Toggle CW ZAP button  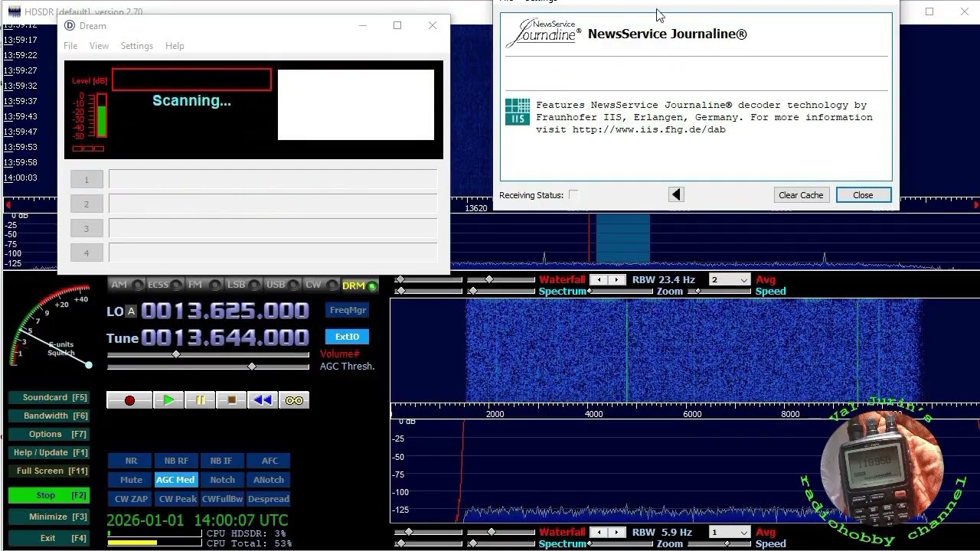pos(131,499)
